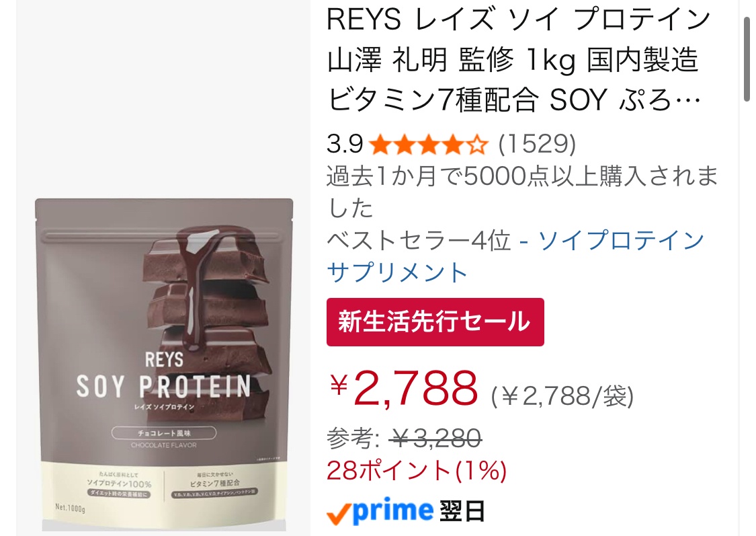Click the ¥2,788/袋 unit price text
Image resolution: width=756 pixels, height=536 pixels.
[x=562, y=397]
